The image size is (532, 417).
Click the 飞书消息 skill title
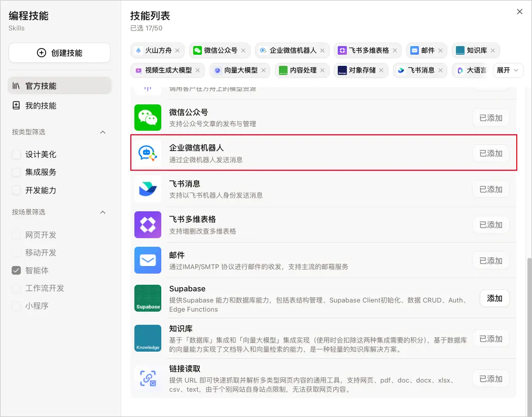coord(185,184)
